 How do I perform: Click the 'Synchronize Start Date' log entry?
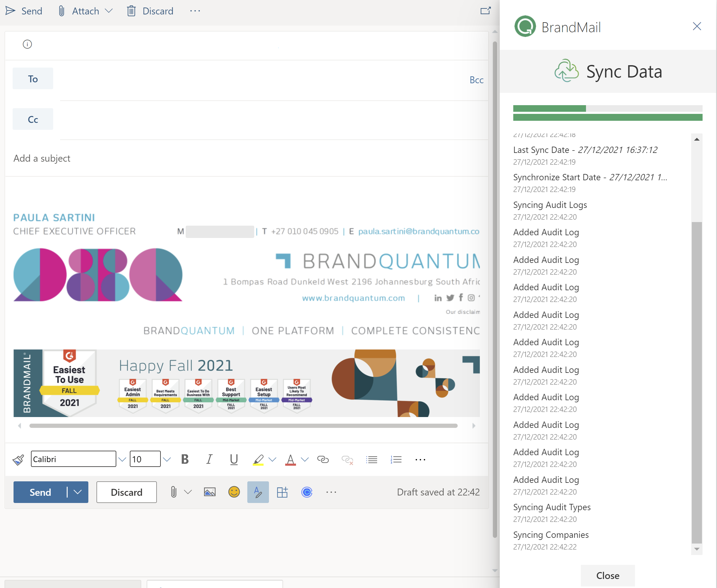point(590,177)
